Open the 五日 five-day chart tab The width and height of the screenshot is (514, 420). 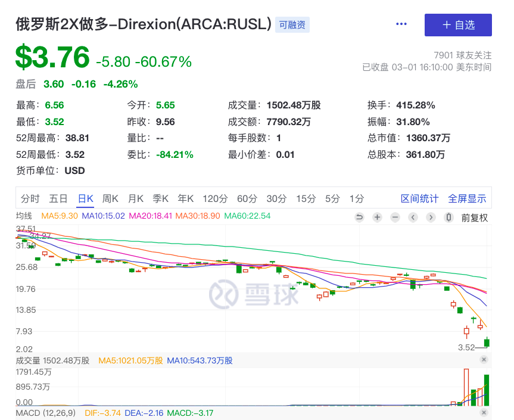point(58,198)
